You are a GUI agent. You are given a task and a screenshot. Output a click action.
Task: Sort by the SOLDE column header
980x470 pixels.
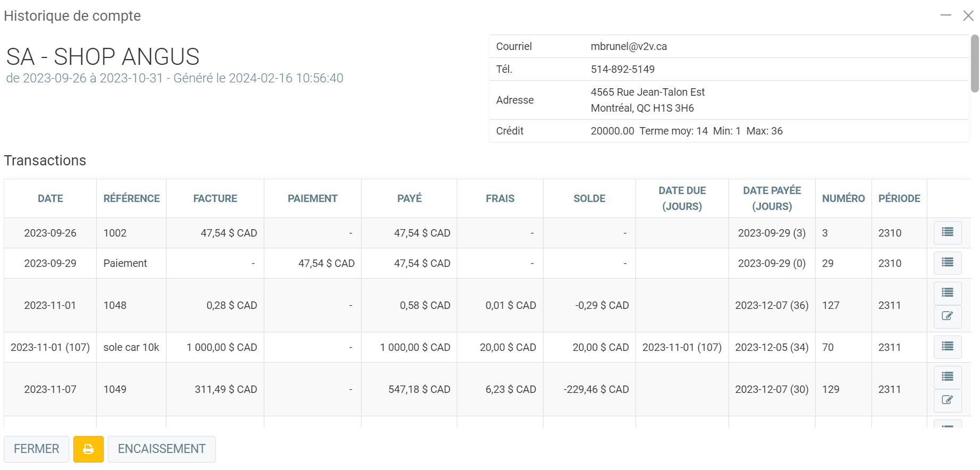(x=589, y=198)
